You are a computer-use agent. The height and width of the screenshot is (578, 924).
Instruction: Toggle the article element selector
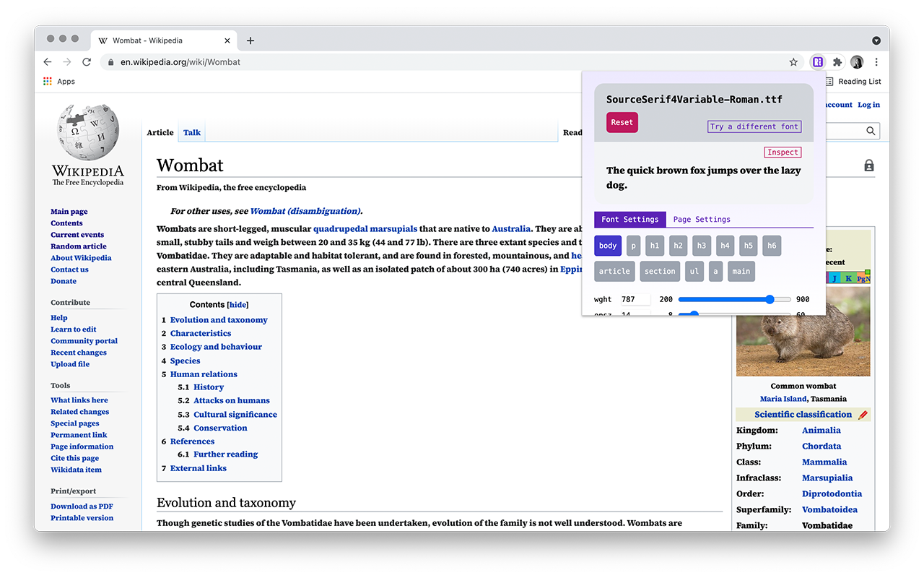(614, 271)
